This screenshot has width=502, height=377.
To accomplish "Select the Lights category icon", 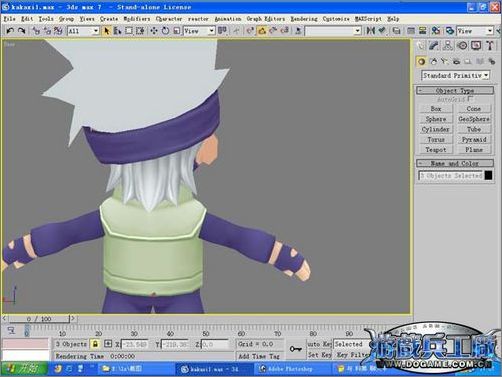I will click(444, 61).
